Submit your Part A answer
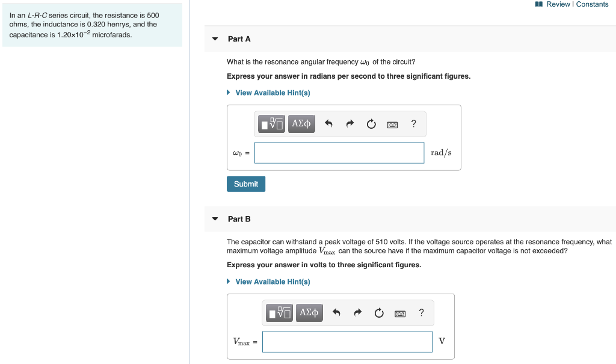This screenshot has height=364, width=616. 245,184
